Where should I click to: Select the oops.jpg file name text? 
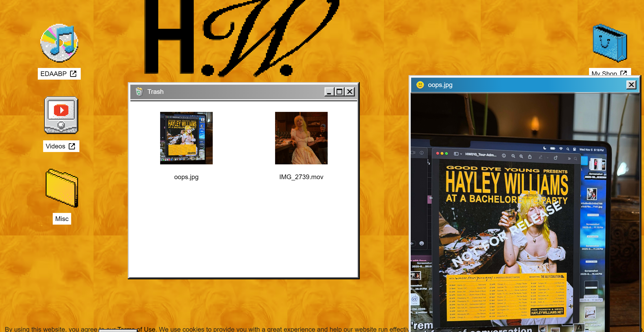[x=186, y=177]
